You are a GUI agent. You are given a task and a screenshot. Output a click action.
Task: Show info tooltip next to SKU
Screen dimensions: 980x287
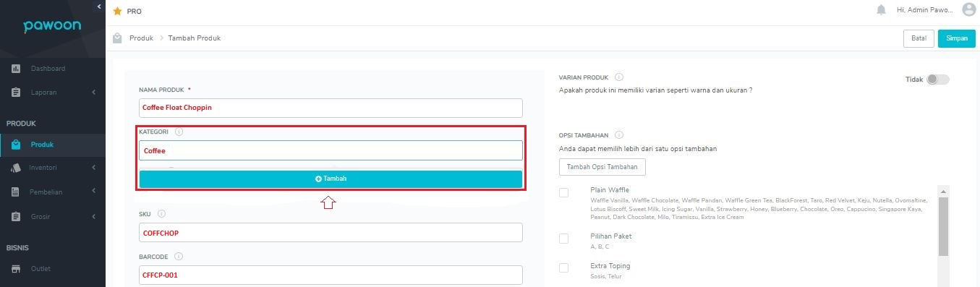[x=161, y=214]
